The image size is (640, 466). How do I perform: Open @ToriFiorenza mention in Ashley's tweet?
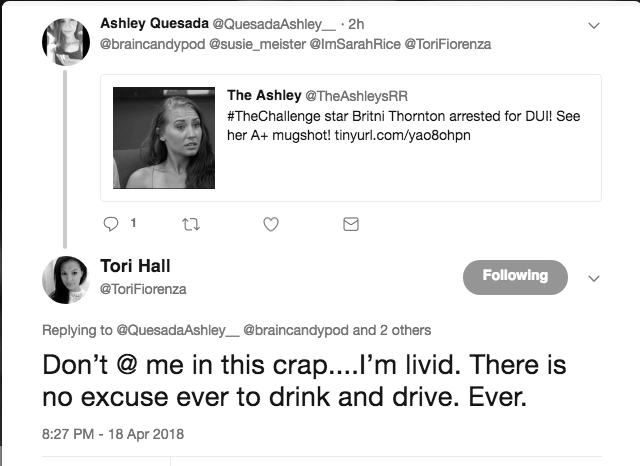coord(448,44)
